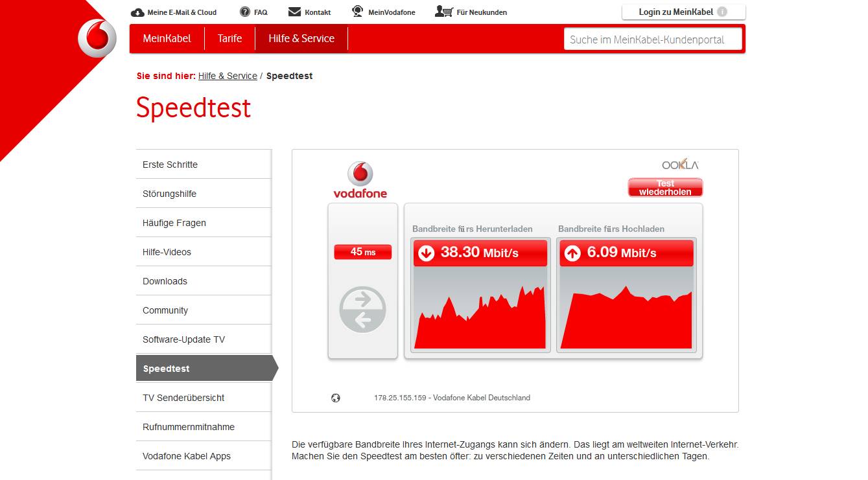The width and height of the screenshot is (868, 480).
Task: Click the Vodafone logo in speedtest widget
Action: (360, 180)
